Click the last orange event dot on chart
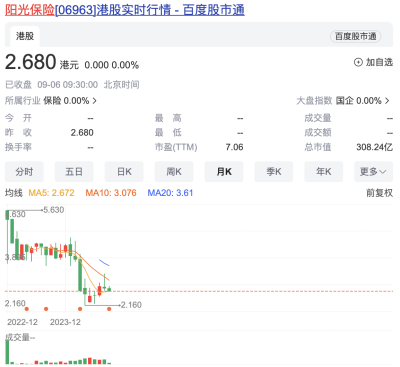The image size is (400, 367). [x=109, y=309]
